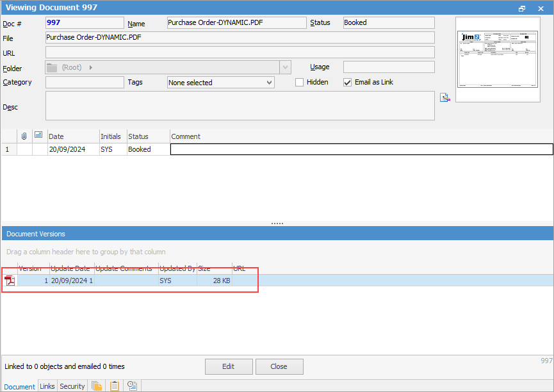Click the Initials column header
554x392 pixels.
coord(113,136)
